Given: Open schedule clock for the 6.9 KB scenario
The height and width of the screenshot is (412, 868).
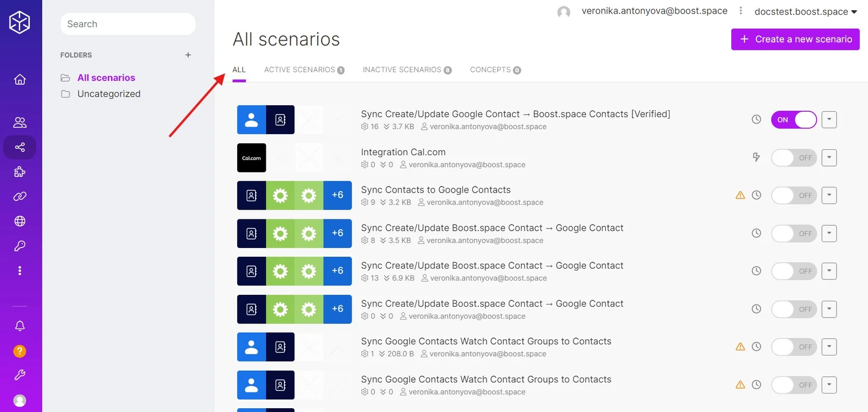Looking at the screenshot, I should click(x=756, y=271).
